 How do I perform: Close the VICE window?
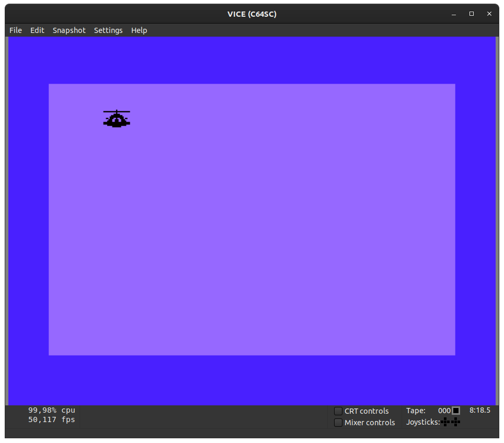[x=489, y=14]
